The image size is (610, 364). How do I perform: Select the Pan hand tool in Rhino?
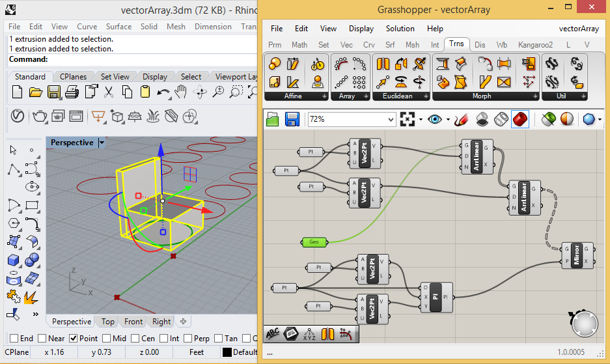(180, 92)
